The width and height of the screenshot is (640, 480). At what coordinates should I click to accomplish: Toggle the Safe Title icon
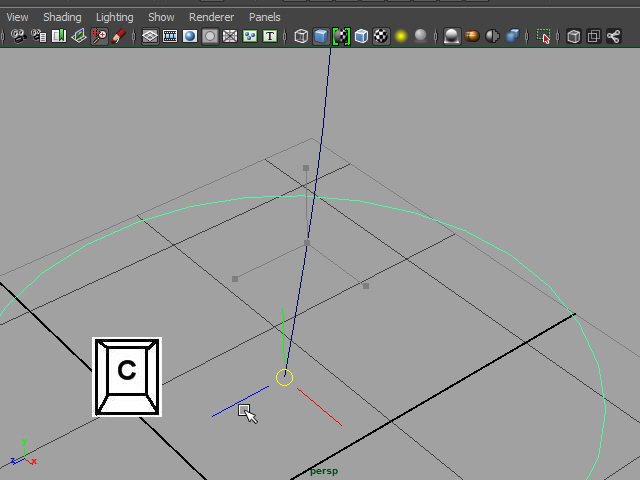270,36
